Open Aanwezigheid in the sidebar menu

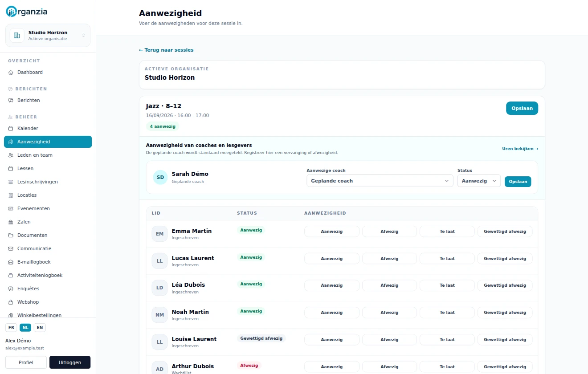tap(48, 142)
